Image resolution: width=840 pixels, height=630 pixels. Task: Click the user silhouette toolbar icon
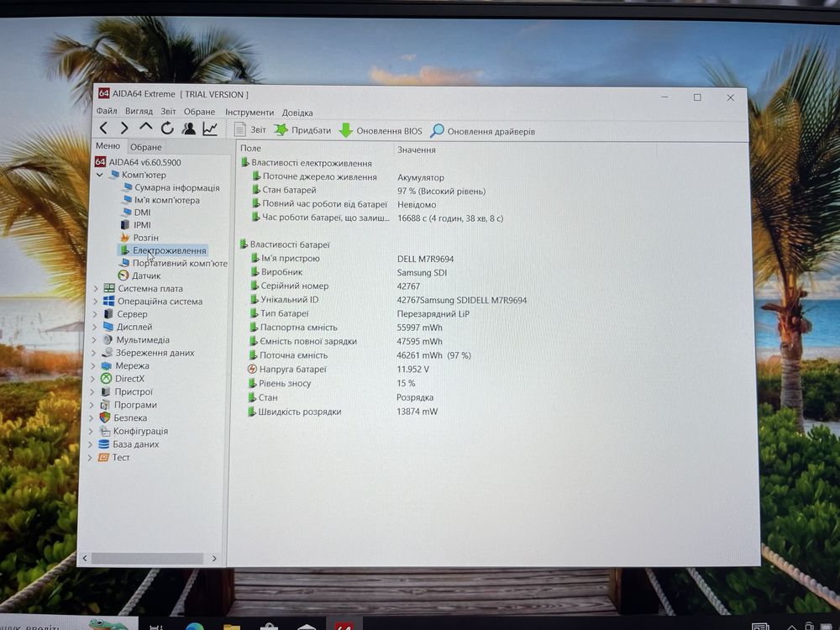click(188, 129)
